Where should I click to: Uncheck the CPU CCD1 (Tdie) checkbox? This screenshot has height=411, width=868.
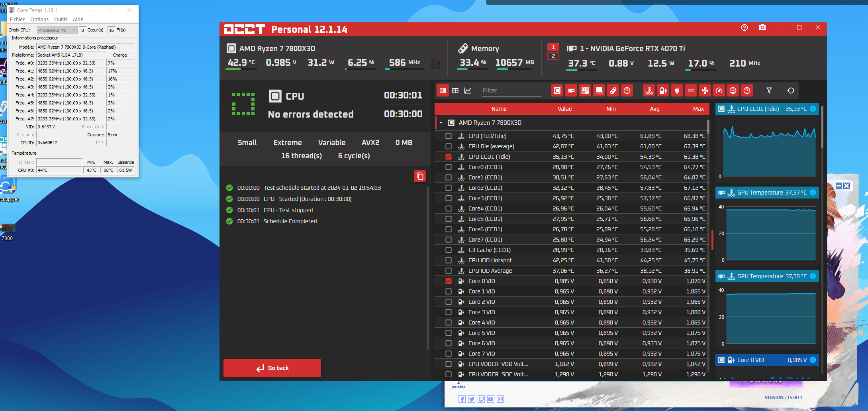[449, 157]
